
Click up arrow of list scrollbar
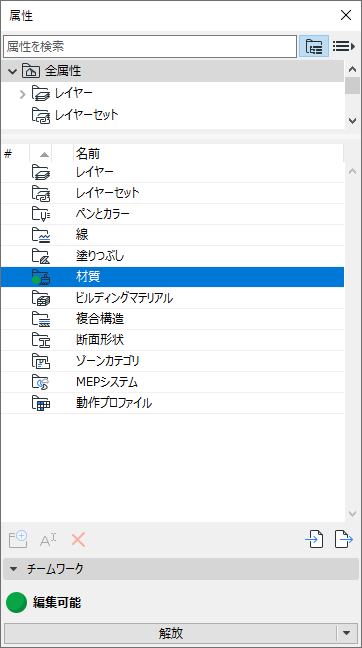(352, 171)
